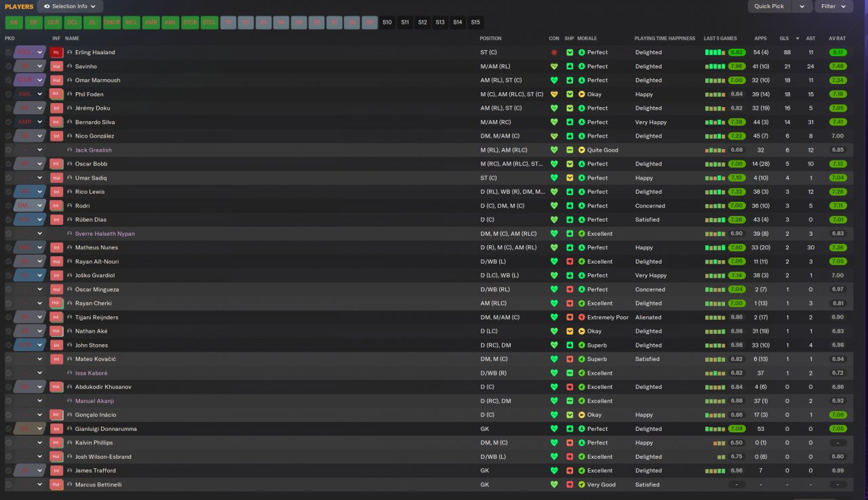Click Phil Foden's Int status badge

coord(56,94)
